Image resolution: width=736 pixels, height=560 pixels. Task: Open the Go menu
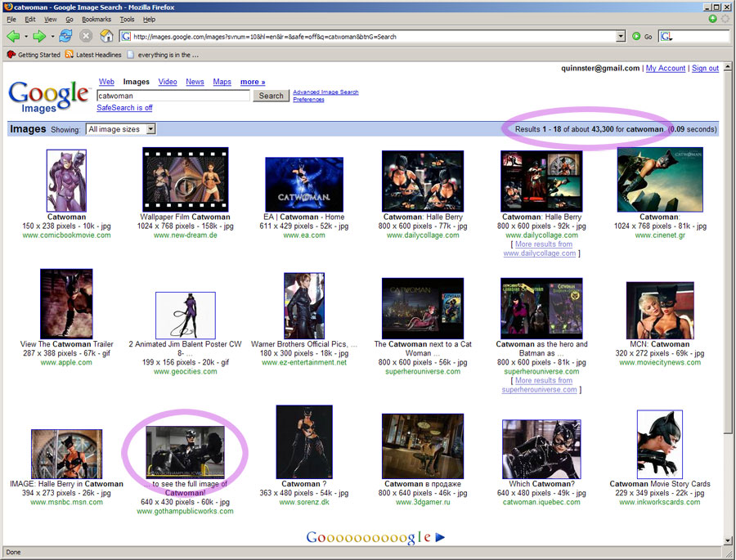[70, 20]
